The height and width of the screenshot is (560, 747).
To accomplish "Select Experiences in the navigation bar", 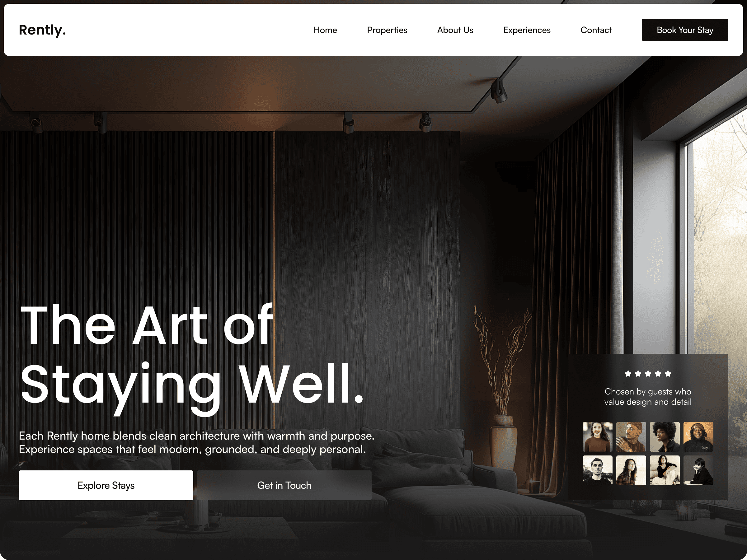I will (x=527, y=30).
